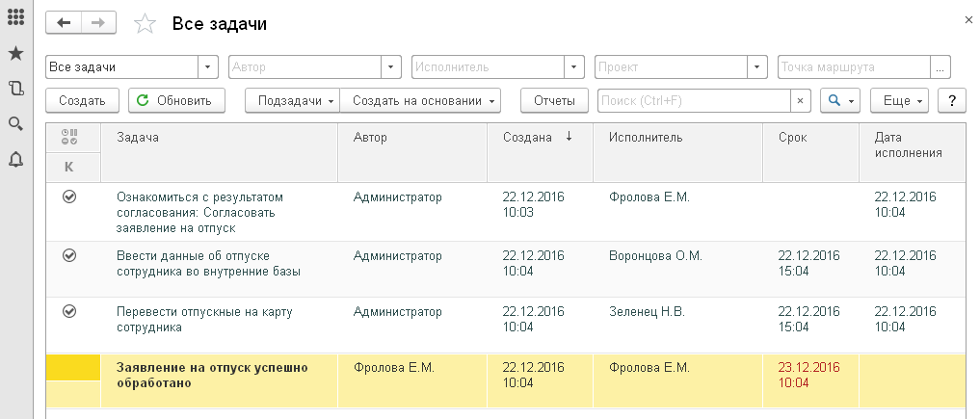Screen dimensions: 980x419
Task: Open the notifications bell icon
Action: pyautogui.click(x=15, y=159)
